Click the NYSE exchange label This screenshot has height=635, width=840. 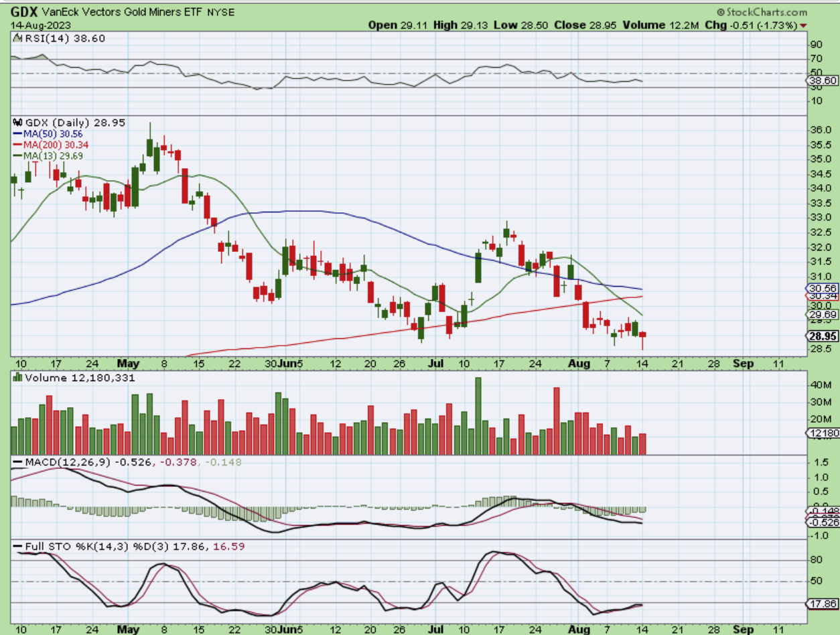[x=222, y=13]
